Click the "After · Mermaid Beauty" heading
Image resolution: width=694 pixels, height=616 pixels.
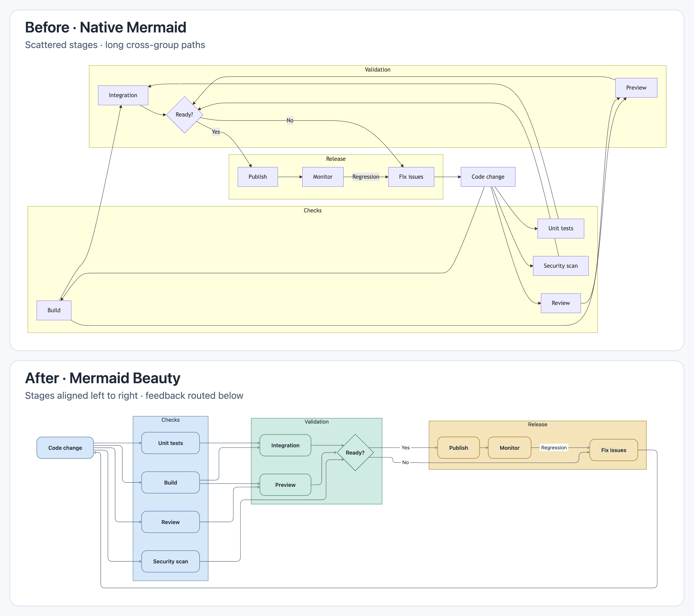tap(103, 378)
